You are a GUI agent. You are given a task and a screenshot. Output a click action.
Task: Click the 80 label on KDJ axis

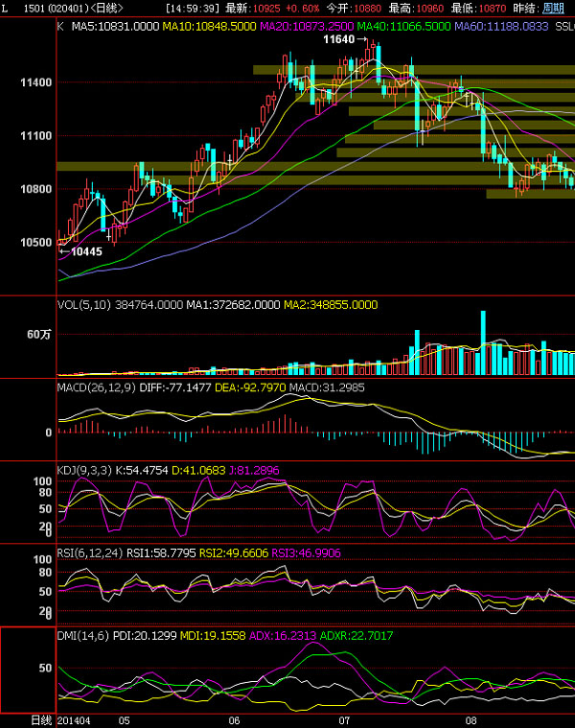point(45,493)
